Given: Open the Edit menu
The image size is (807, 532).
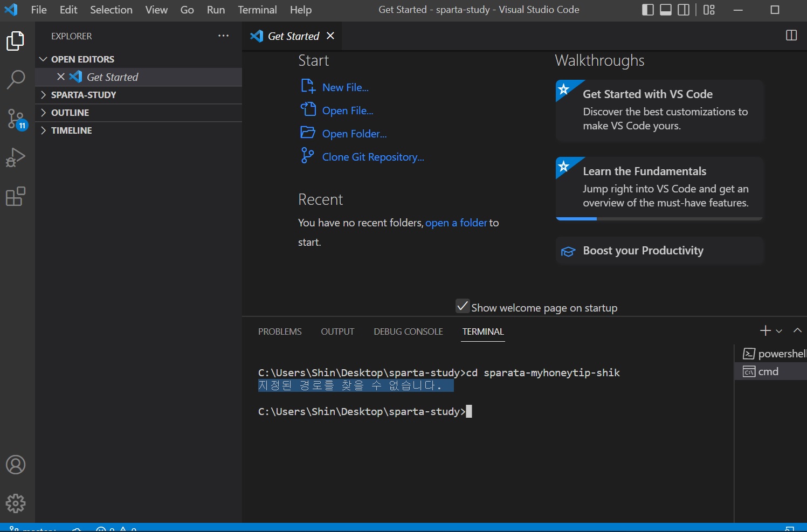Looking at the screenshot, I should coord(68,10).
